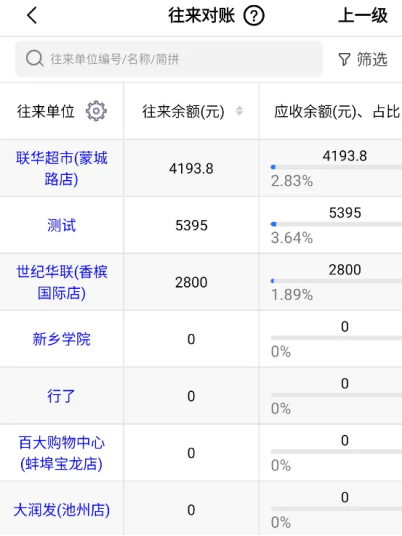
Task: Select the 应收余额(元)、占比 column header
Action: point(337,111)
